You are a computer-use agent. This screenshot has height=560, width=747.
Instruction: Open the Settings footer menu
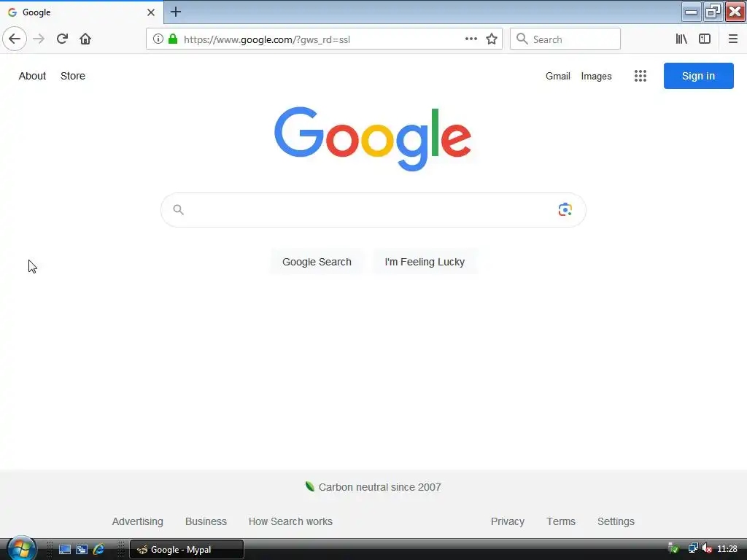616,521
